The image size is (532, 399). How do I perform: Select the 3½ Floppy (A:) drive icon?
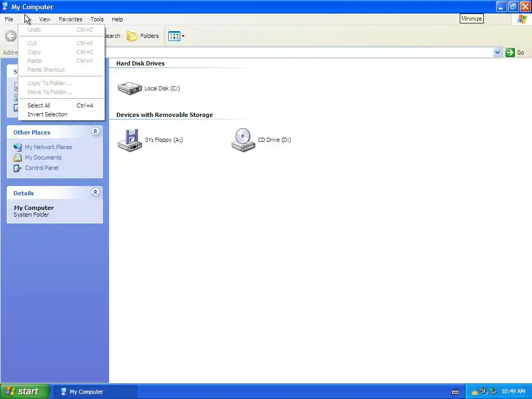click(129, 140)
